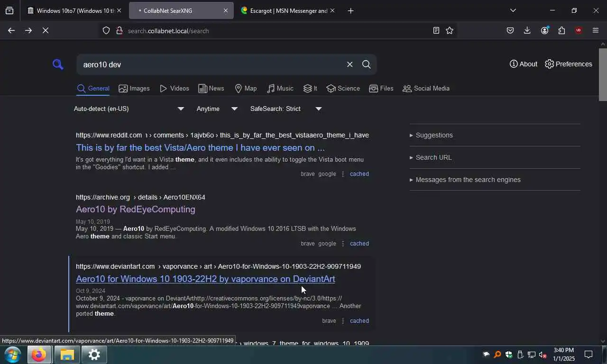Open SafeSearch: Strict dropdown
Viewport: 607px width, 364px height.
(286, 109)
